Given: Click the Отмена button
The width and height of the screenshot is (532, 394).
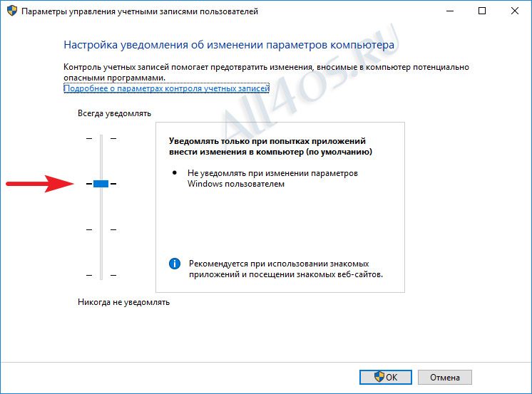Looking at the screenshot, I should [x=445, y=378].
